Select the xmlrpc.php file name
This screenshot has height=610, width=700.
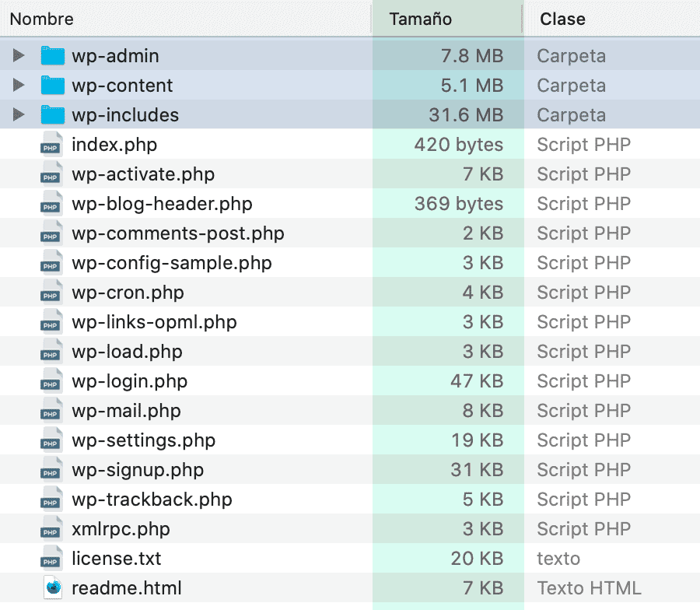pos(121,529)
